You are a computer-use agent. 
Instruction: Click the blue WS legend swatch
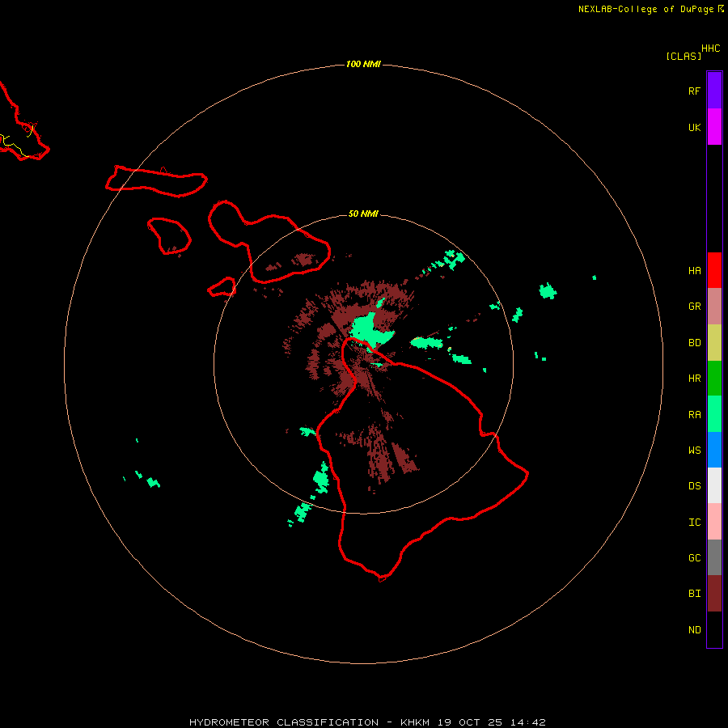pyautogui.click(x=714, y=450)
